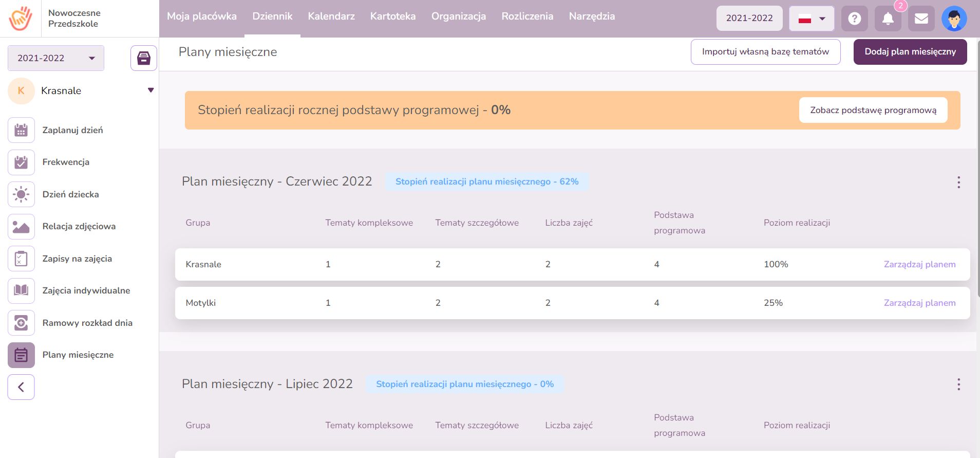Open the language flag dropdown
980x458 pixels.
pos(812,19)
